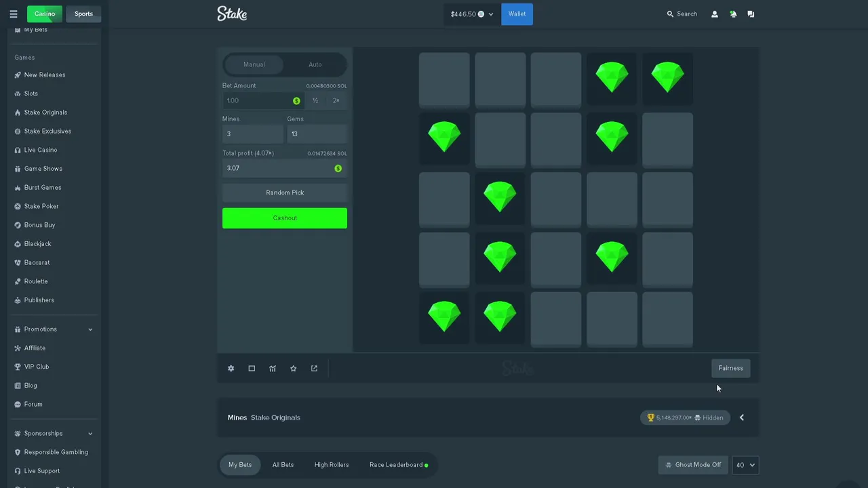The width and height of the screenshot is (868, 488).
Task: Click the Roulette sidebar icon
Action: point(18,281)
